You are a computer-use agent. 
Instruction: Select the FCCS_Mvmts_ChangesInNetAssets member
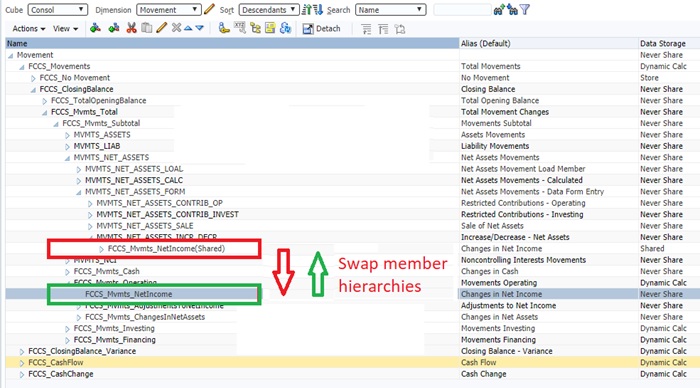click(145, 317)
